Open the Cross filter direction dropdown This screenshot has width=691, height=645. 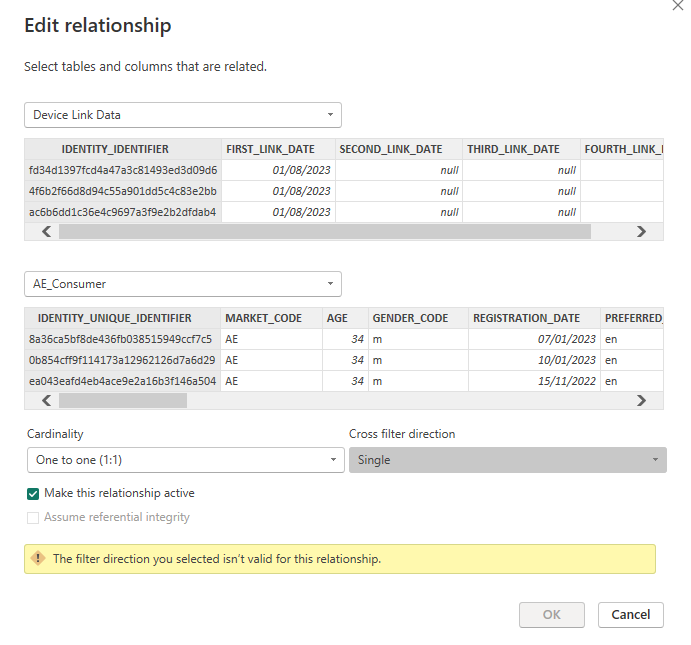[x=508, y=460]
